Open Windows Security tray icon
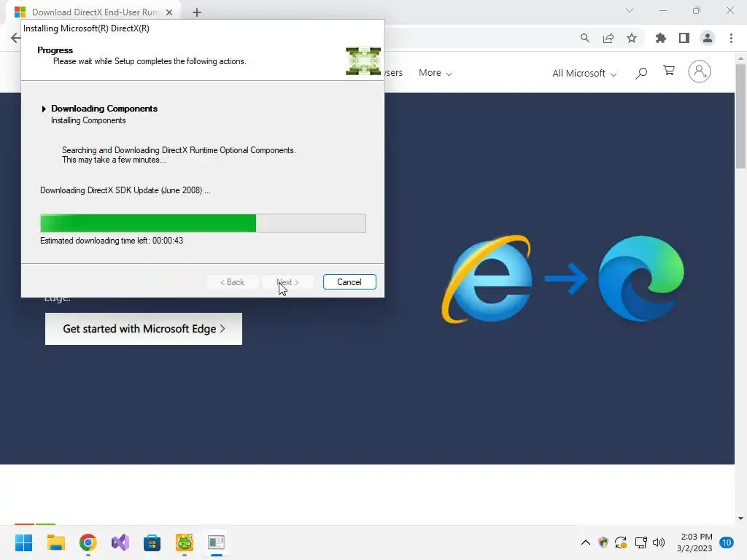 (x=603, y=542)
